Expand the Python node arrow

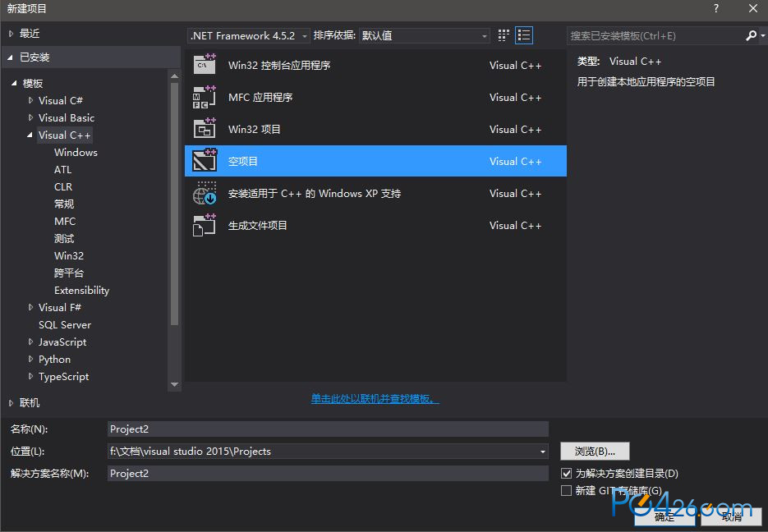pos(30,359)
